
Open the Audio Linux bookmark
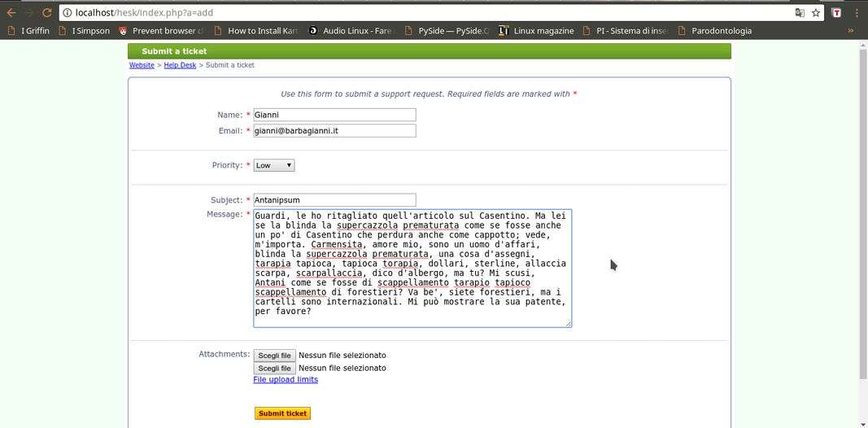pyautogui.click(x=350, y=31)
